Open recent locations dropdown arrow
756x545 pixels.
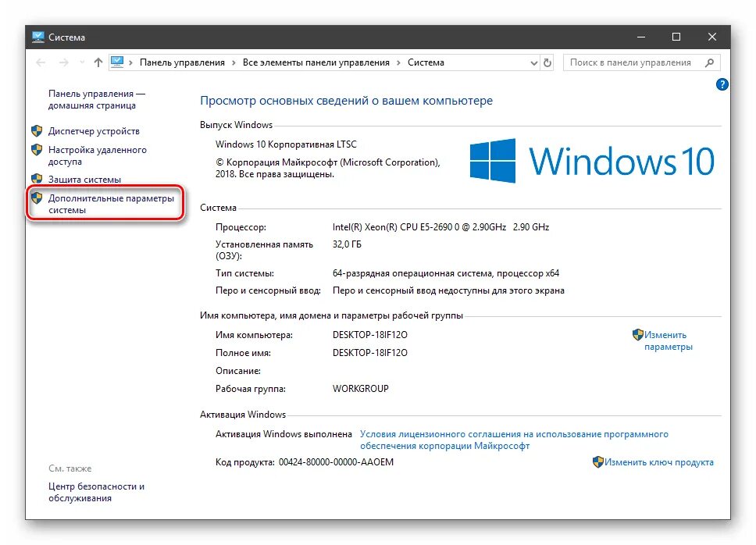point(82,62)
